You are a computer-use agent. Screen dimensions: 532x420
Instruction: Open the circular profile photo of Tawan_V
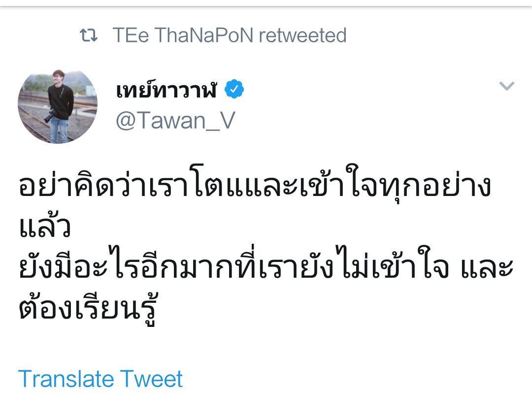tap(58, 106)
